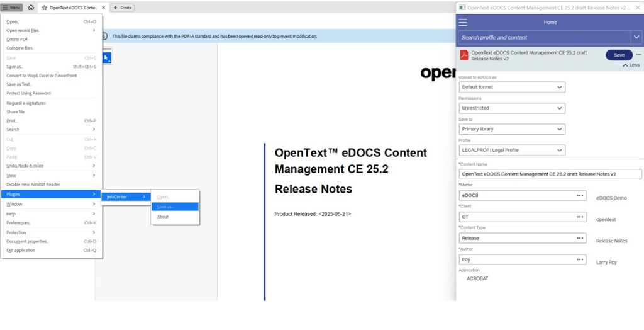Open the Window submenu

click(x=52, y=204)
